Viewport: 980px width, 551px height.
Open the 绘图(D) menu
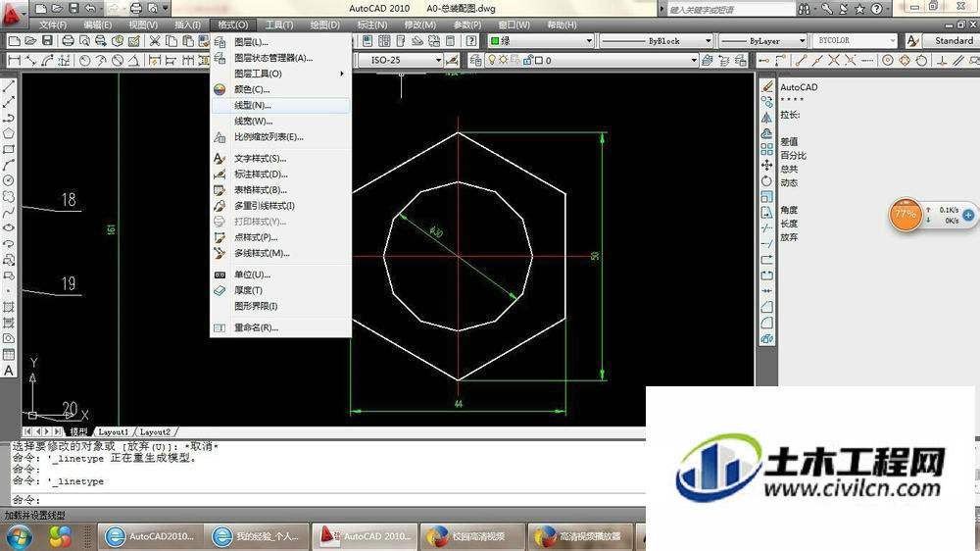tap(325, 25)
